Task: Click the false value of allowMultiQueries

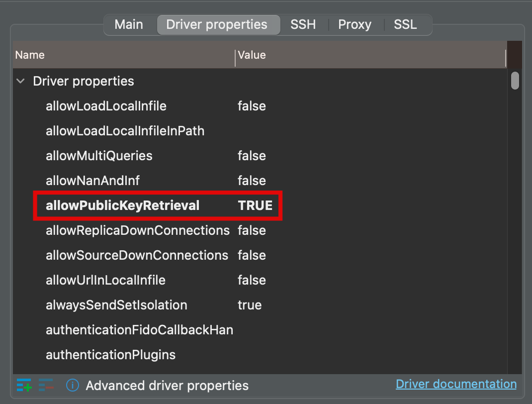Action: [x=252, y=156]
